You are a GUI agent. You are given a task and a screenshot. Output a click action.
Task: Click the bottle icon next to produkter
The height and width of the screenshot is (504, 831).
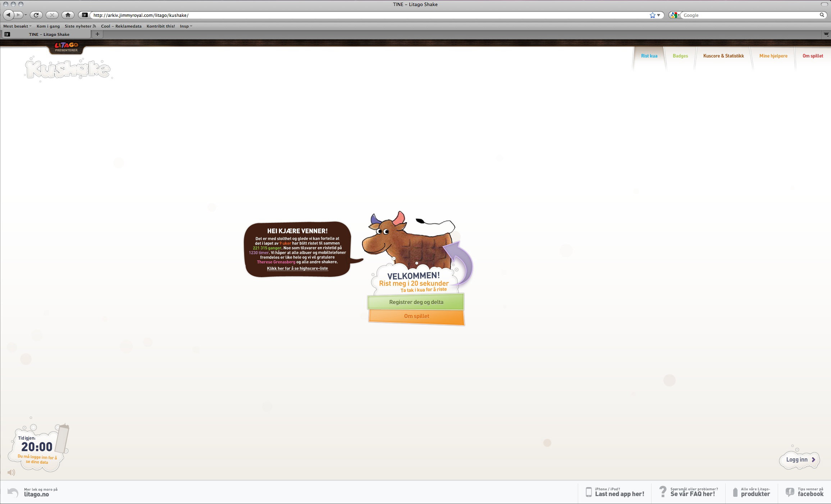(x=735, y=492)
